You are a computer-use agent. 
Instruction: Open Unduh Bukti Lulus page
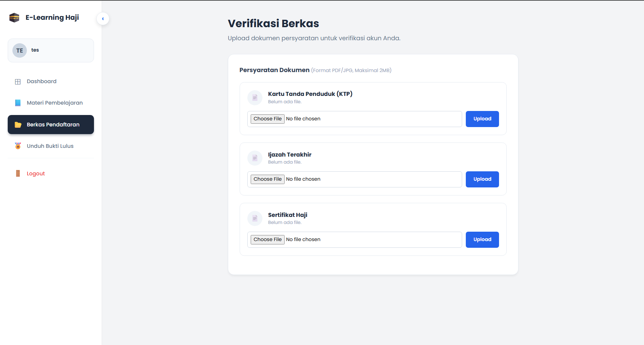pyautogui.click(x=51, y=146)
